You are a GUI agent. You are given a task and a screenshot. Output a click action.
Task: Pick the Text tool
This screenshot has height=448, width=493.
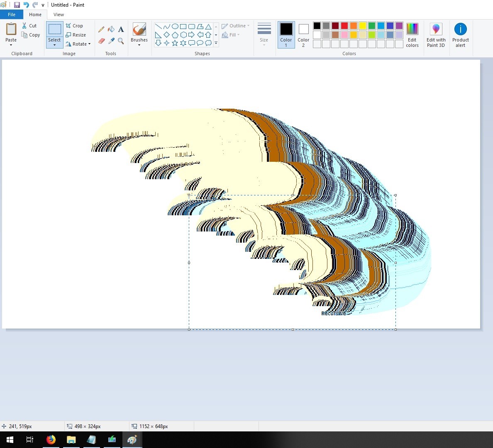(x=121, y=29)
